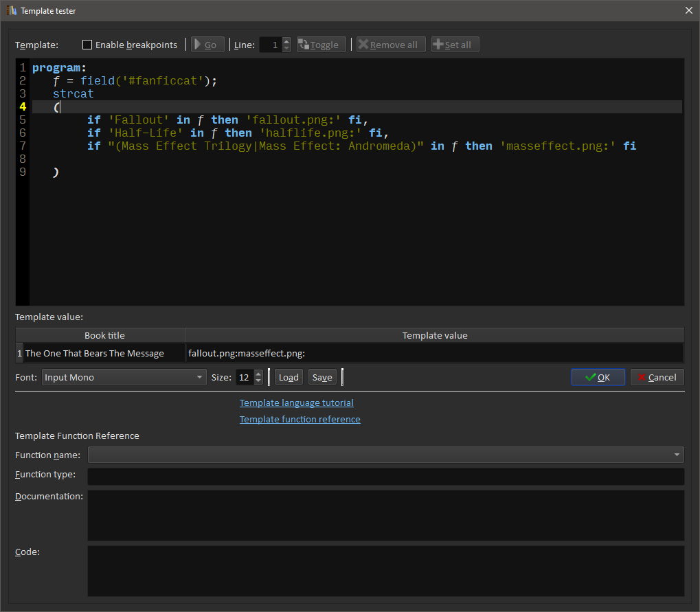Click the Set all breakpoints button
700x612 pixels.
click(x=455, y=45)
